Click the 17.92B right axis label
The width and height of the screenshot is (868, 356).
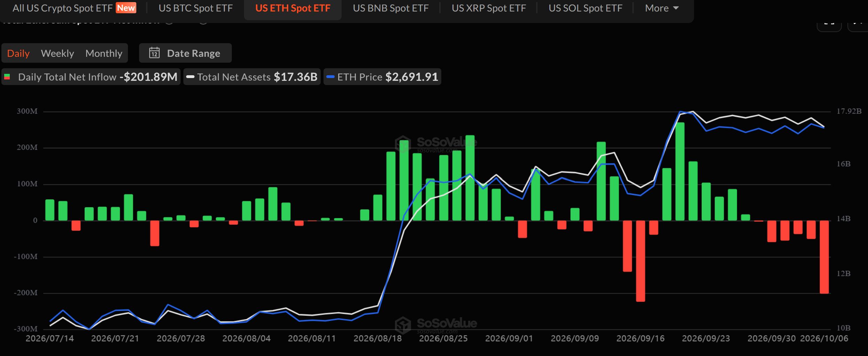click(x=849, y=111)
